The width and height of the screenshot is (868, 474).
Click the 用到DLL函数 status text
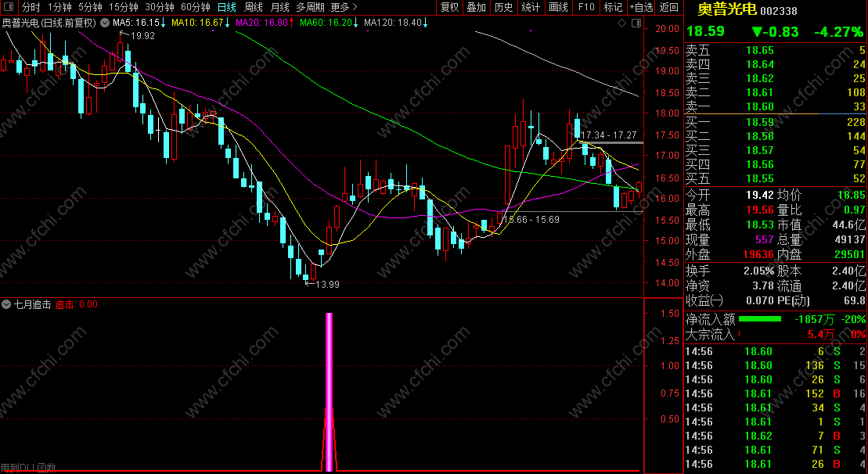[x=28, y=468]
